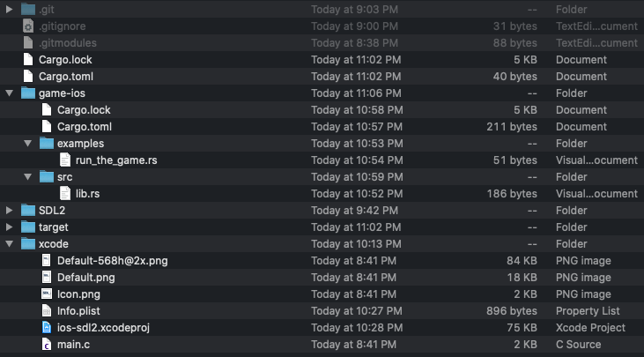Screen dimensions: 644x357
Task: Select the Default.png file name
Action: (85, 278)
